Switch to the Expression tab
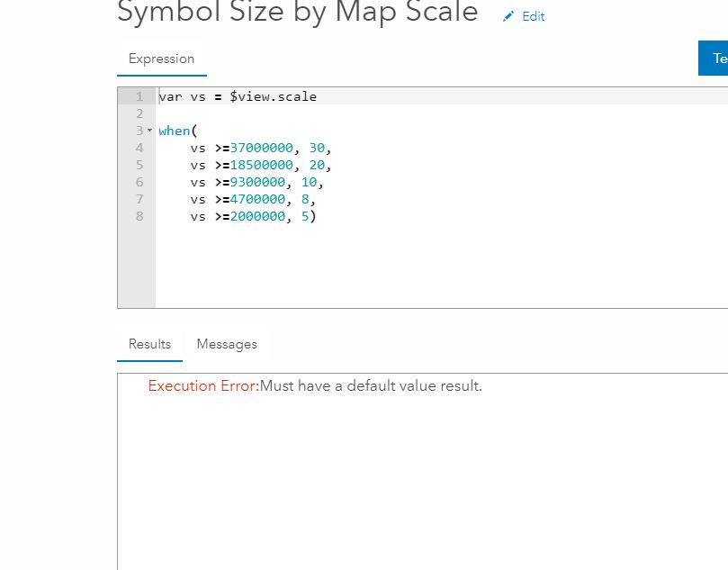Screen dimensions: 728x570 pyautogui.click(x=162, y=59)
